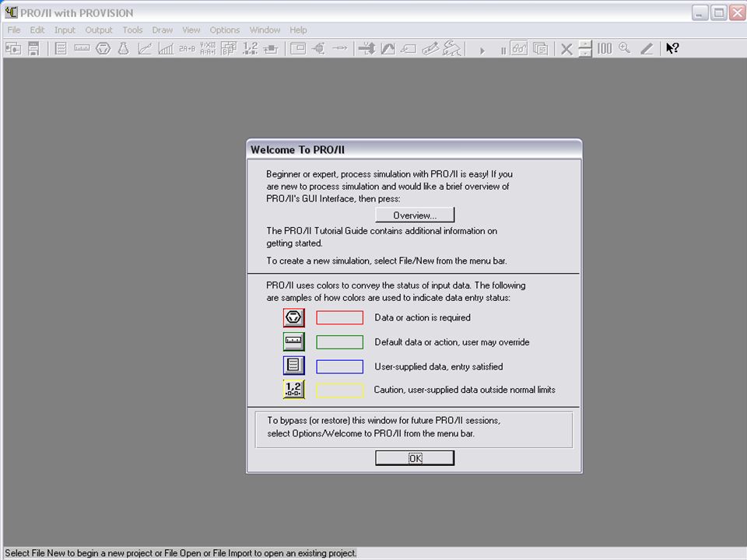The height and width of the screenshot is (560, 747).
Task: Open the Window menu
Action: click(x=265, y=30)
